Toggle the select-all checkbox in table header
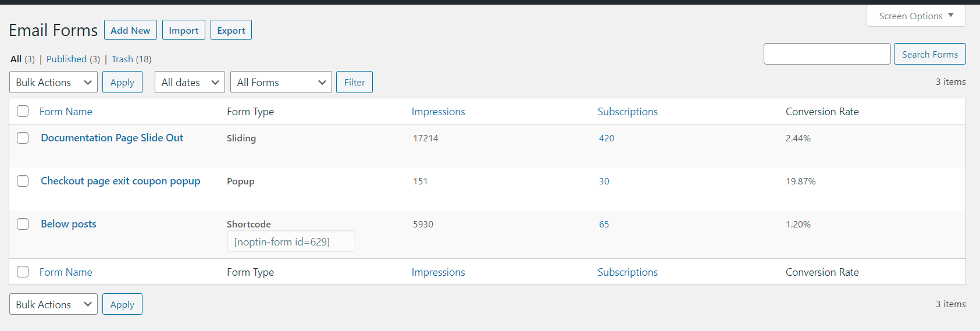Screen dimensions: 980x331 tap(23, 111)
